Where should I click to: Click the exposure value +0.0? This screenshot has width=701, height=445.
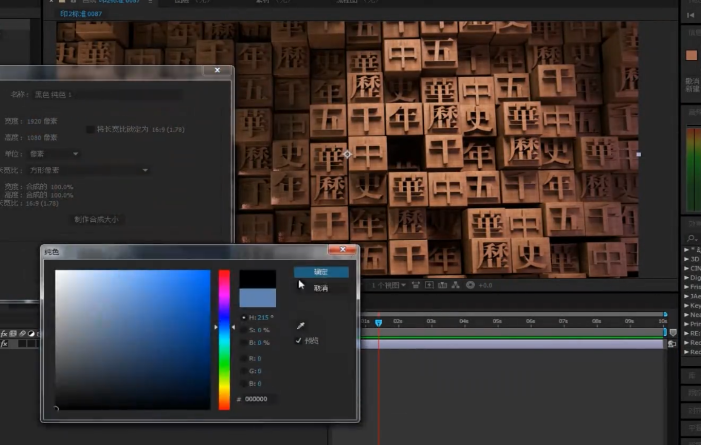485,285
